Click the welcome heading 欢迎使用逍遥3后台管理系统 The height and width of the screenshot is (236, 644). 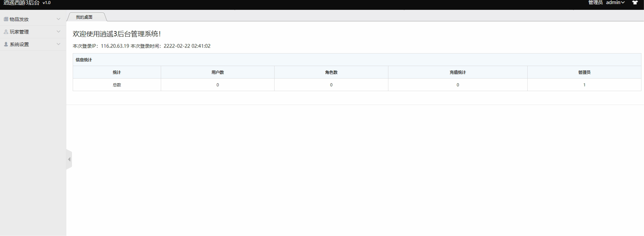pyautogui.click(x=117, y=34)
